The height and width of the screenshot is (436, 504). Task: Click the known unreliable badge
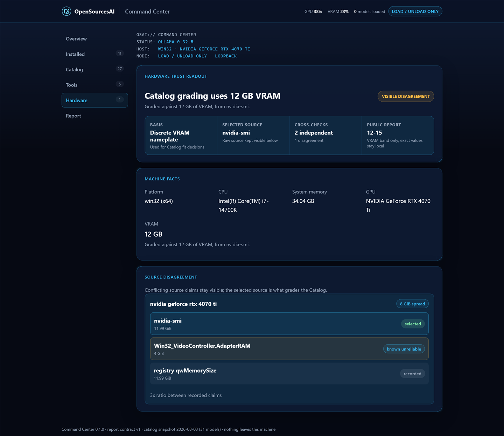pyautogui.click(x=404, y=349)
